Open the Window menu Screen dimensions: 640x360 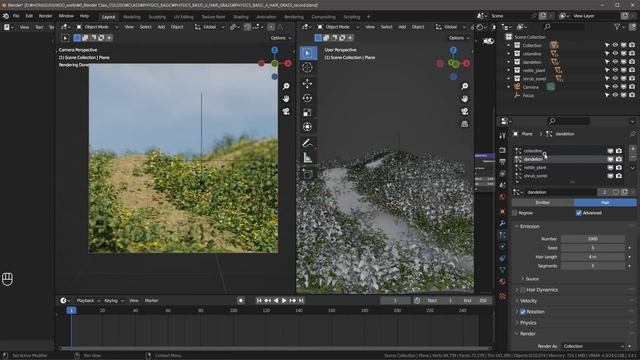66,16
